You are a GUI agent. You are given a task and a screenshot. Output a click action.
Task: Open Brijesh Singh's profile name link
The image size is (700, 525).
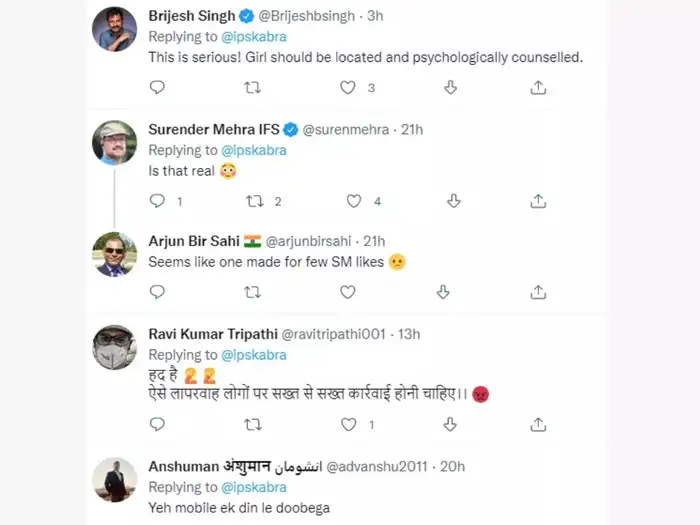(192, 16)
